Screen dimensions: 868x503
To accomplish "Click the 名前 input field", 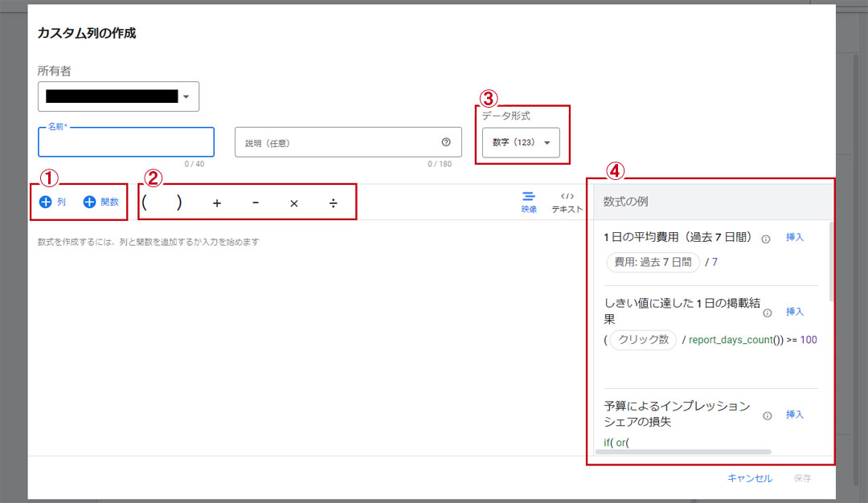I will coord(125,141).
